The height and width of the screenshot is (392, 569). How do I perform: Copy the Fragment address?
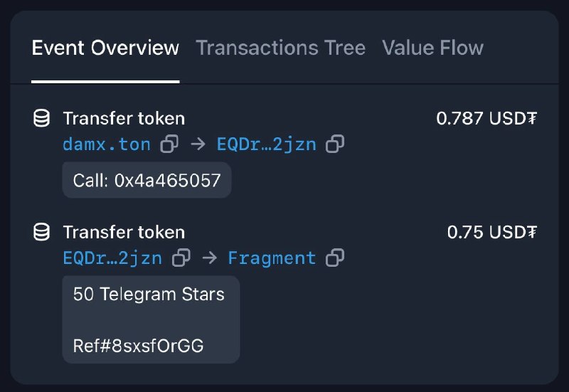pyautogui.click(x=335, y=258)
